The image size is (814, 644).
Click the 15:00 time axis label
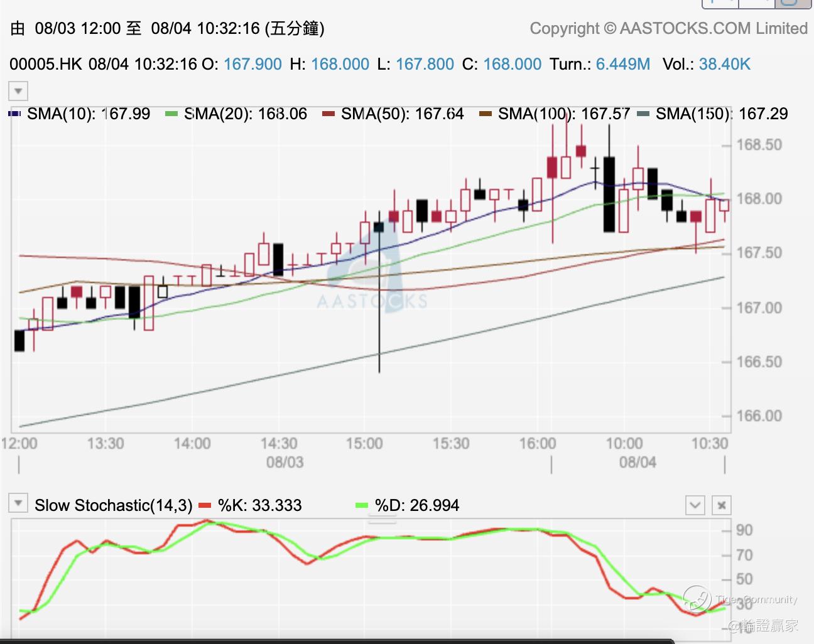pos(364,444)
